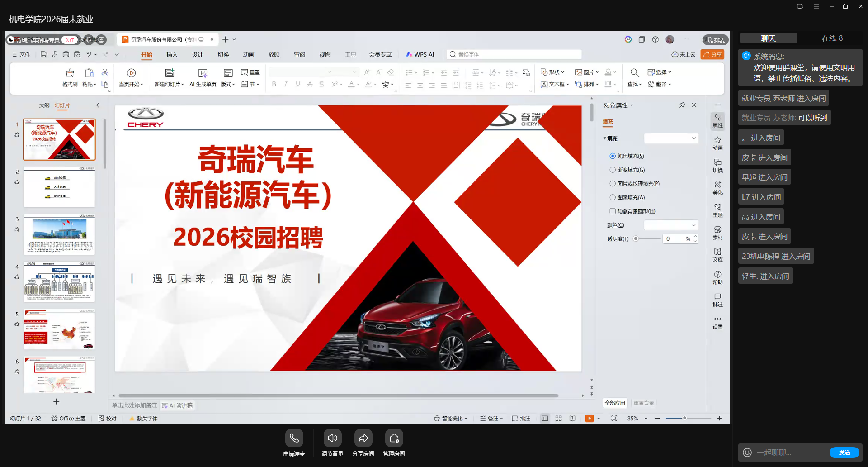Select slide 5 thumbnail
Screen dimensions: 868x467
[59, 329]
